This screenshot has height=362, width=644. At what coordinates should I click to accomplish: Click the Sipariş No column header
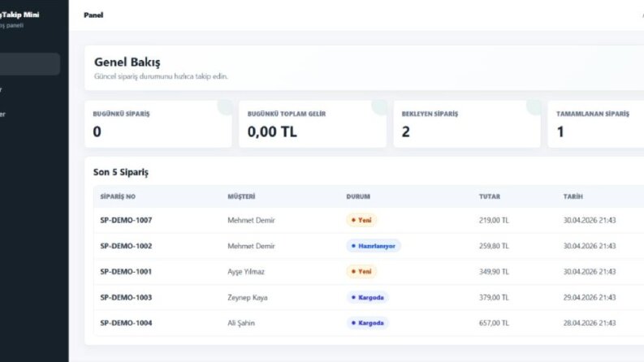tap(118, 196)
